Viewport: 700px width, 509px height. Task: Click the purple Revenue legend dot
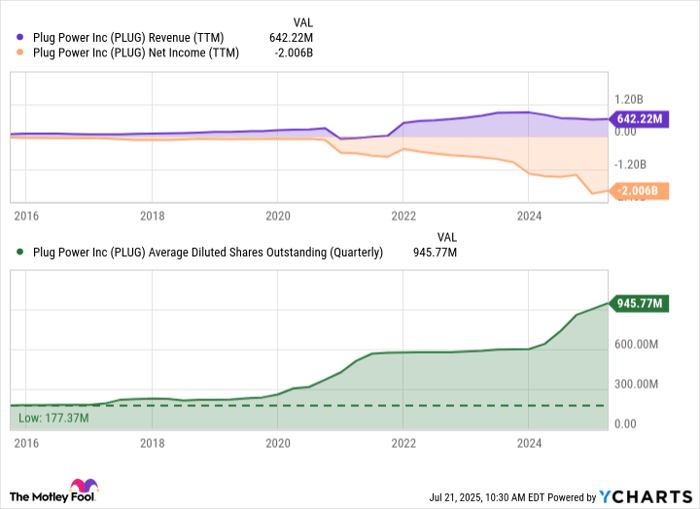[20, 37]
